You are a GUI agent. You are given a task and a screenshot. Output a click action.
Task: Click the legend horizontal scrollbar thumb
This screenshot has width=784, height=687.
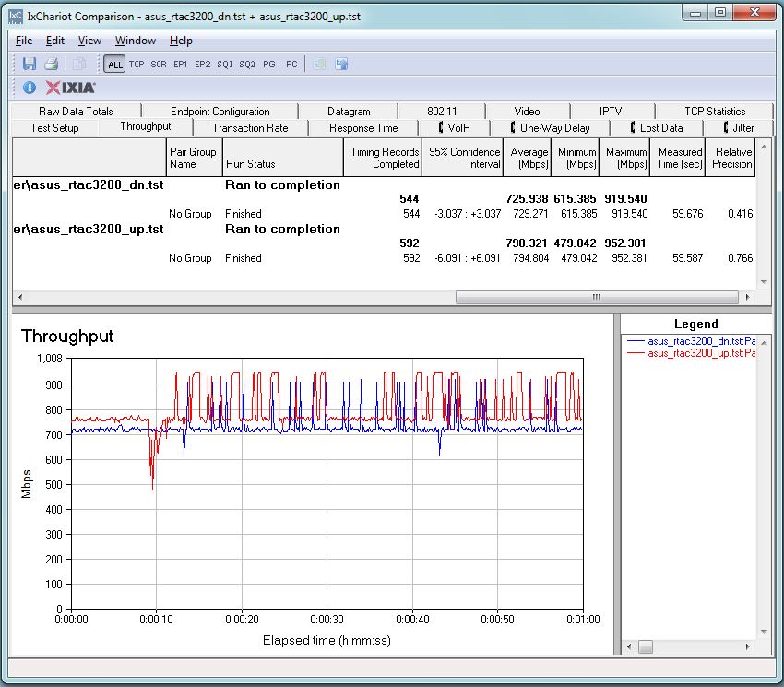646,646
